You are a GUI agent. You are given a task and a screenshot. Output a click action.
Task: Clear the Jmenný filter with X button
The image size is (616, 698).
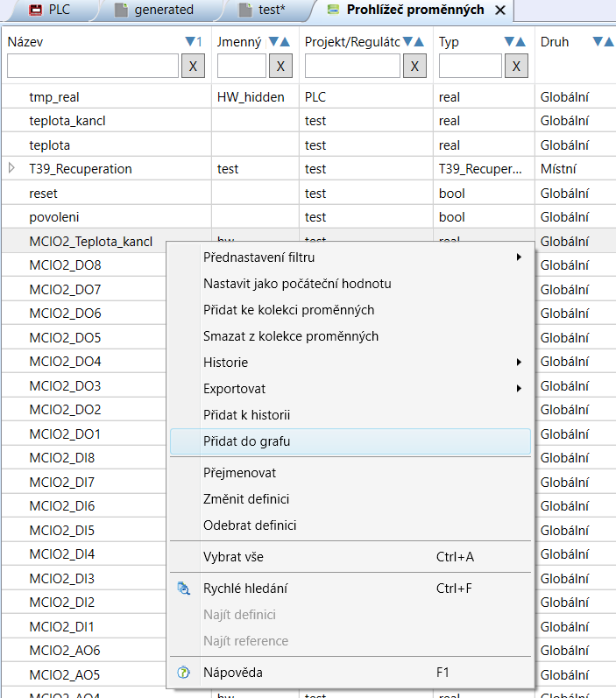[x=280, y=67]
